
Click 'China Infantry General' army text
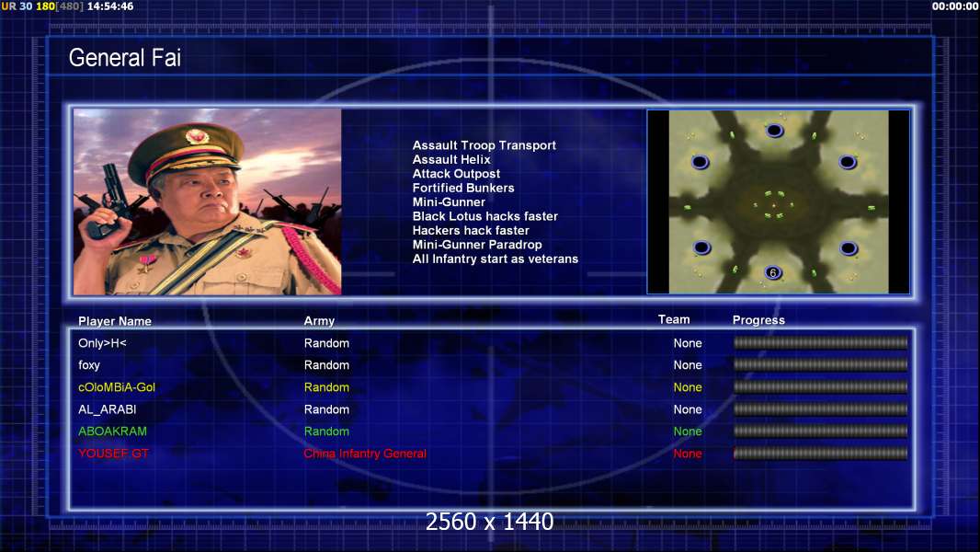click(x=365, y=454)
